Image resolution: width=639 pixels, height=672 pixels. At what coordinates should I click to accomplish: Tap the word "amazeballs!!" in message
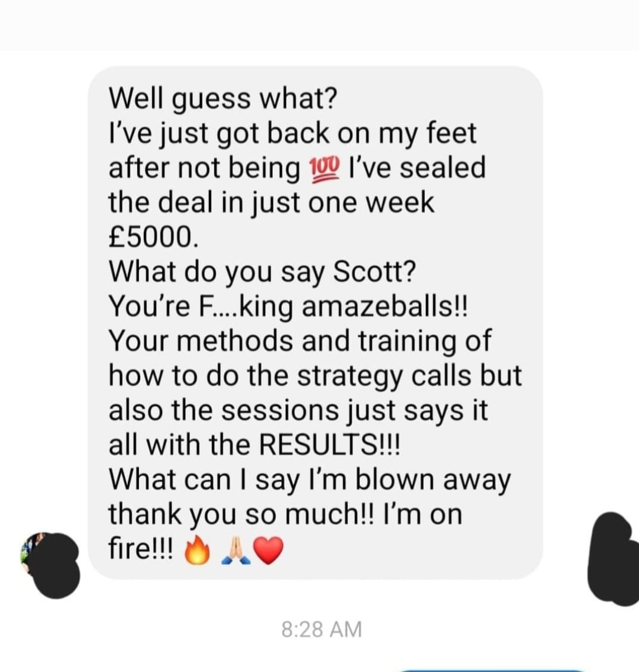pyautogui.click(x=385, y=307)
